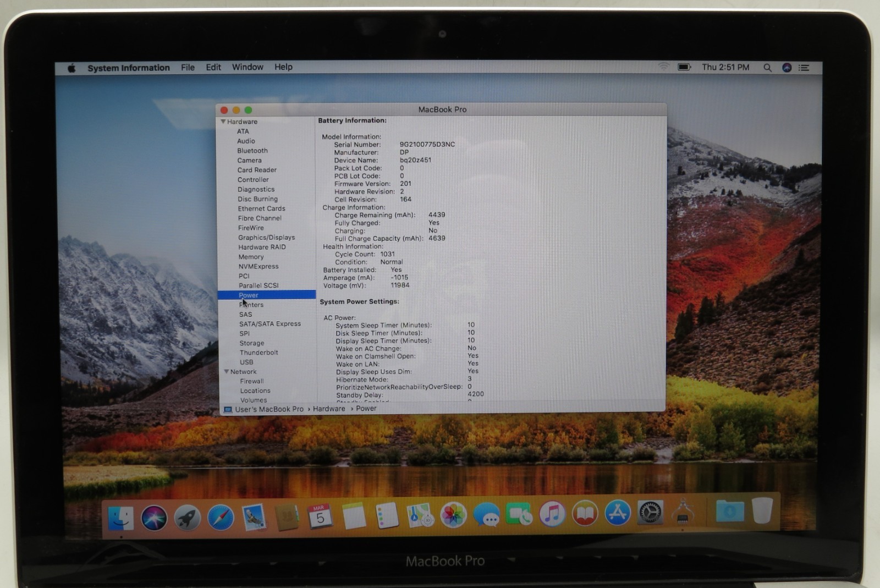Open Contacts book icon in Dock

pyautogui.click(x=287, y=517)
